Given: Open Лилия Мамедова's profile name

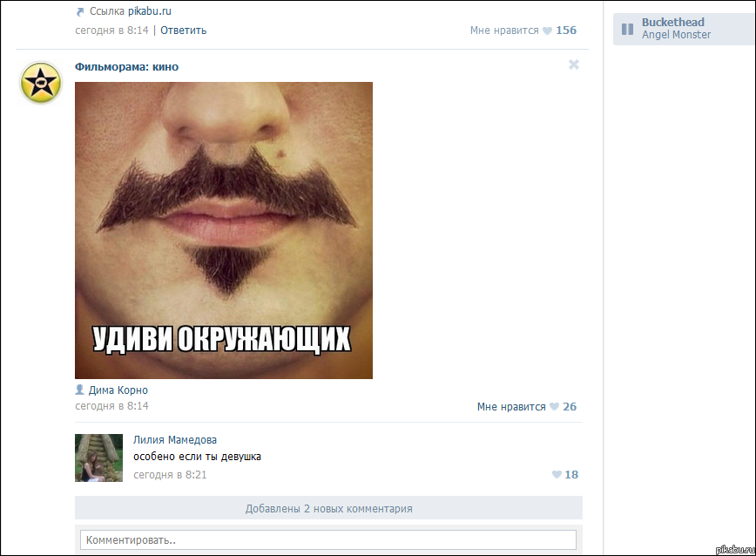Looking at the screenshot, I should pyautogui.click(x=175, y=440).
